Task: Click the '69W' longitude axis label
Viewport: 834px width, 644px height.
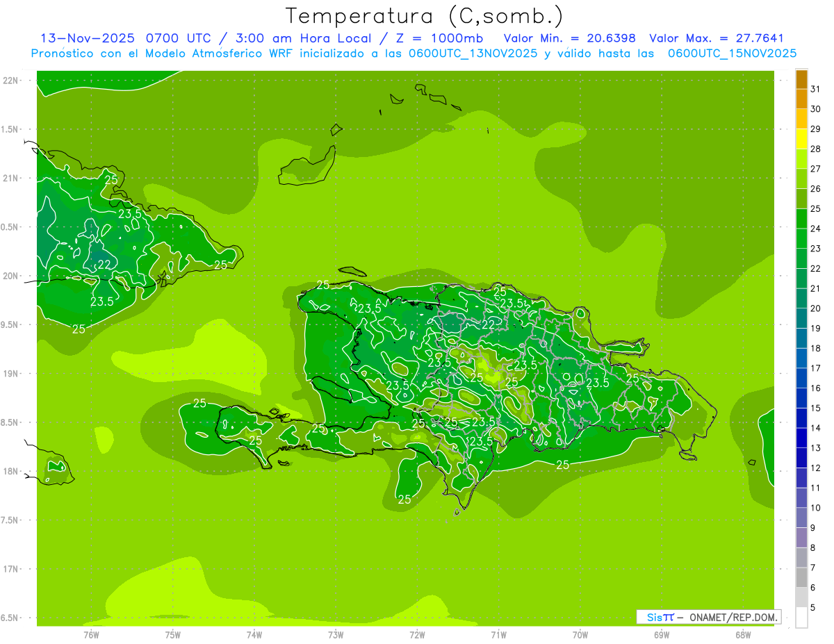Action: [x=662, y=635]
